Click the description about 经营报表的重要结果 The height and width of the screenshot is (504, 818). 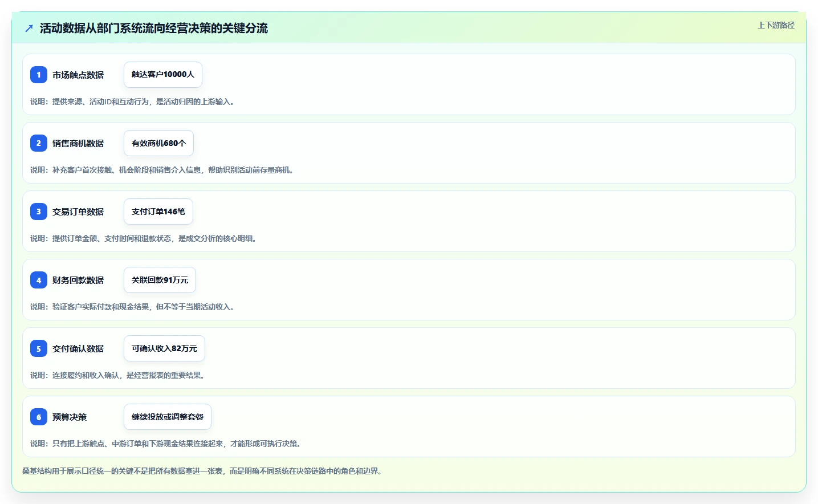click(119, 375)
